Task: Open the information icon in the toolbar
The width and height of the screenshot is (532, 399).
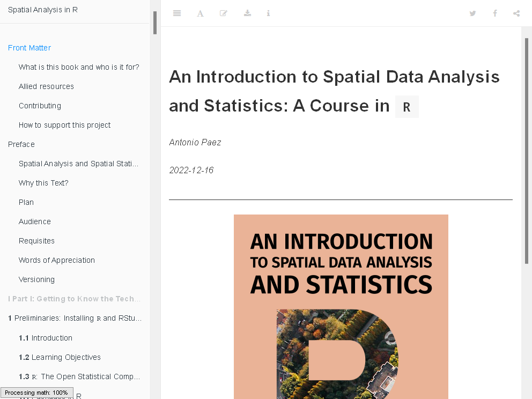Action: coord(268,13)
